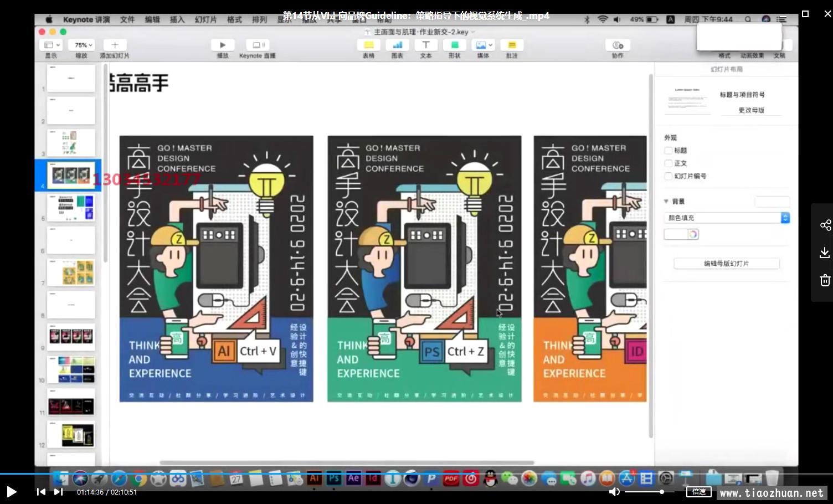Click the volume speaker icon
833x504 pixels.
tap(614, 492)
